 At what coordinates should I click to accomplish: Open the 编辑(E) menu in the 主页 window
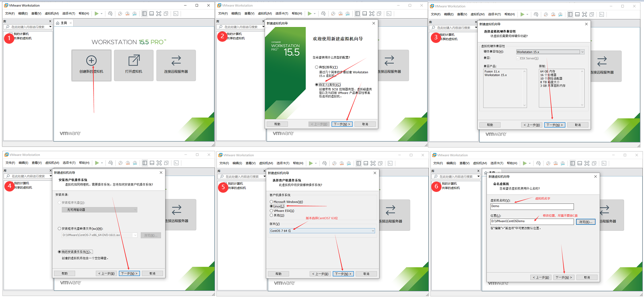[23, 14]
